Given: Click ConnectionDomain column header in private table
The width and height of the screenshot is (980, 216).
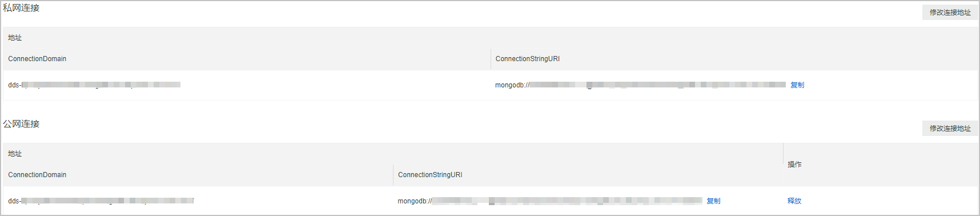Looking at the screenshot, I should click(x=37, y=59).
